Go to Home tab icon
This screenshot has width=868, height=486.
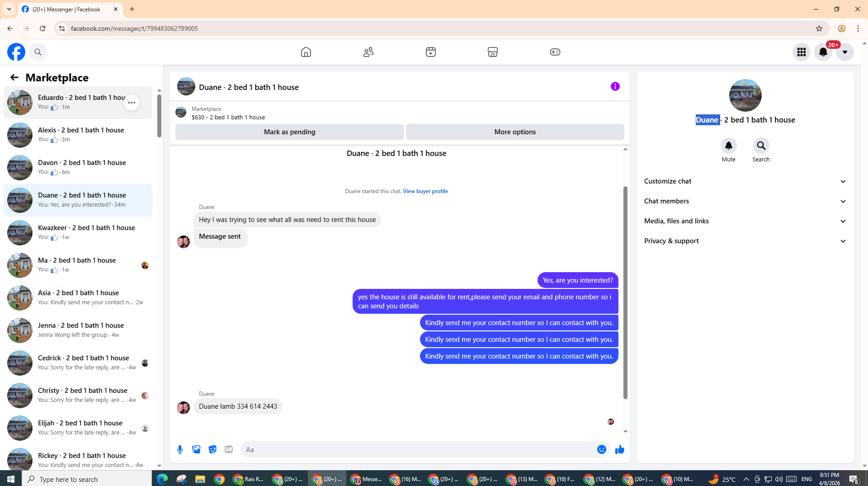click(x=306, y=52)
